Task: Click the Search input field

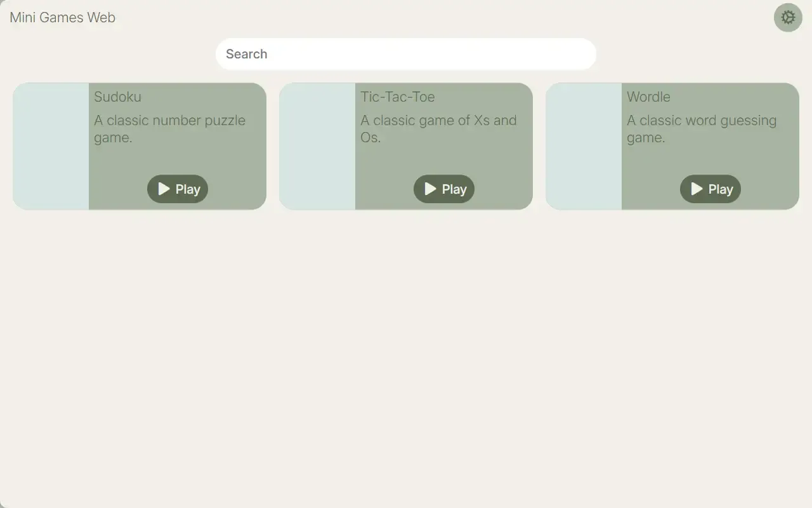Action: (x=406, y=54)
